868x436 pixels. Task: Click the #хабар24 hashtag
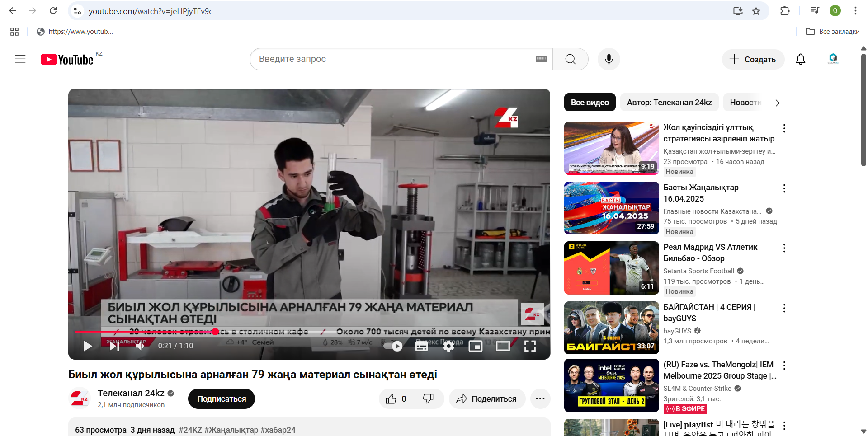pos(278,430)
